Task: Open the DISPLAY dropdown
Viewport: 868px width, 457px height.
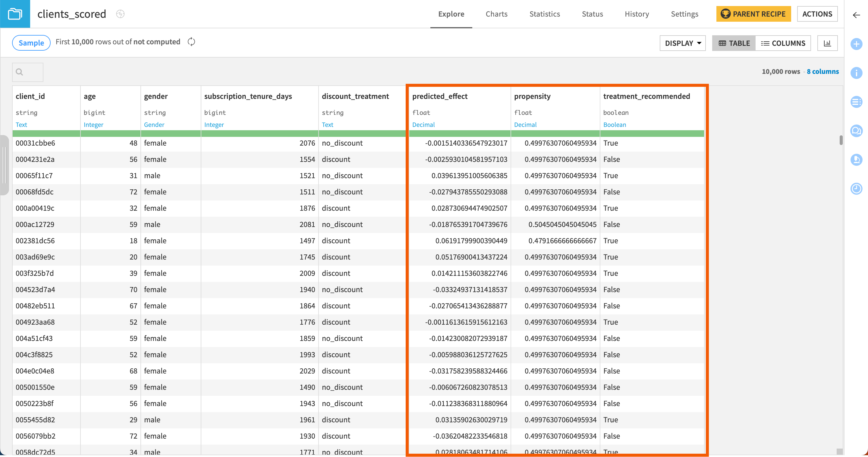Action: pos(682,43)
